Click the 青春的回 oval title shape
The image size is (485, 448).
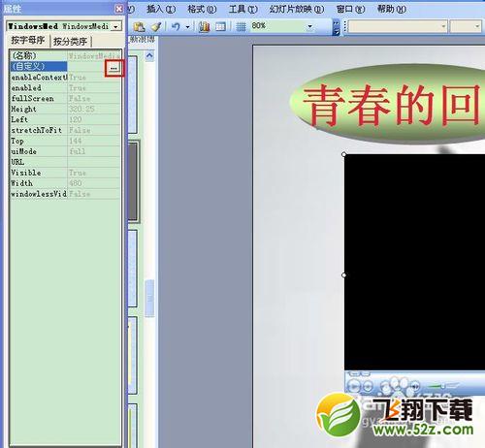pos(387,104)
